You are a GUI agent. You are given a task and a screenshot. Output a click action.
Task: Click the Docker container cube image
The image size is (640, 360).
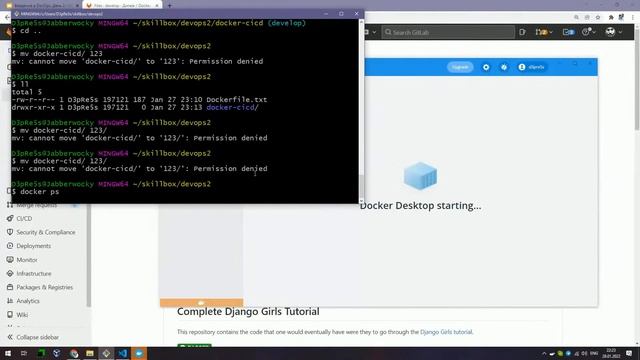tap(420, 176)
